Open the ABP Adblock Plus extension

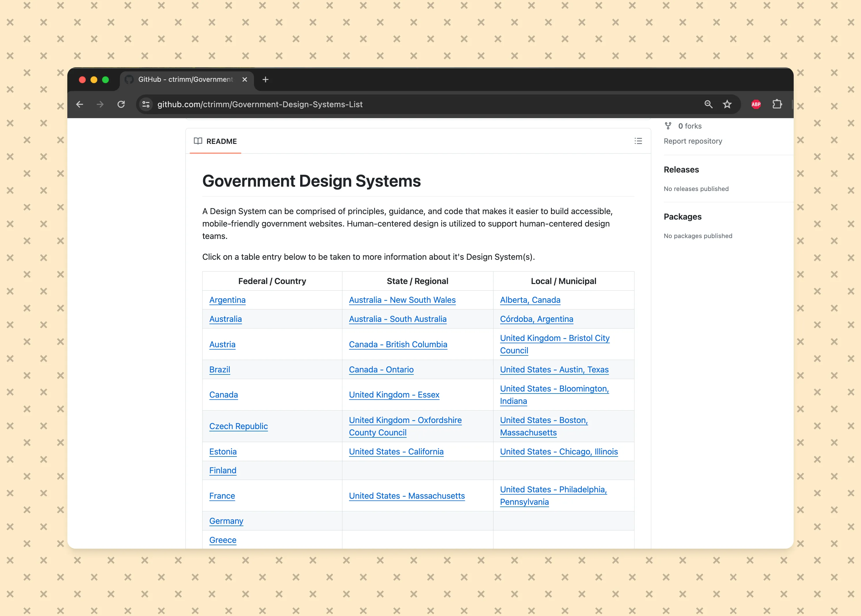point(756,104)
